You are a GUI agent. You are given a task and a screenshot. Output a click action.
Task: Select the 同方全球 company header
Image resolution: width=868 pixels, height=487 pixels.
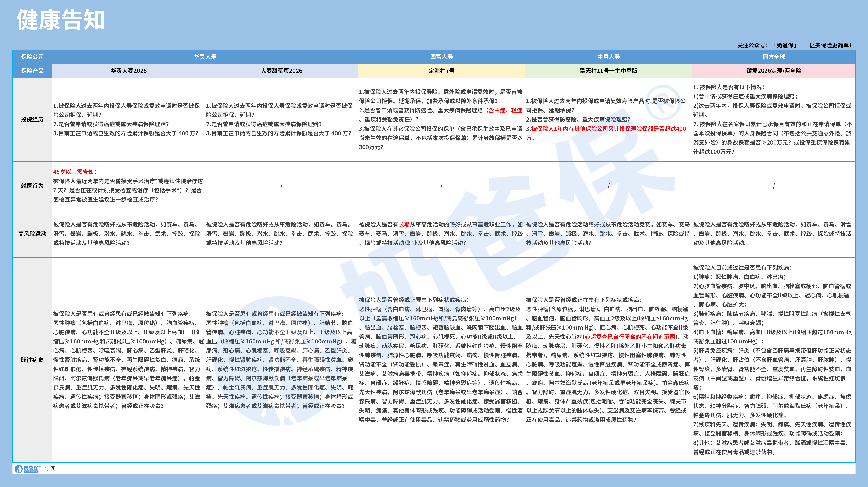(774, 57)
